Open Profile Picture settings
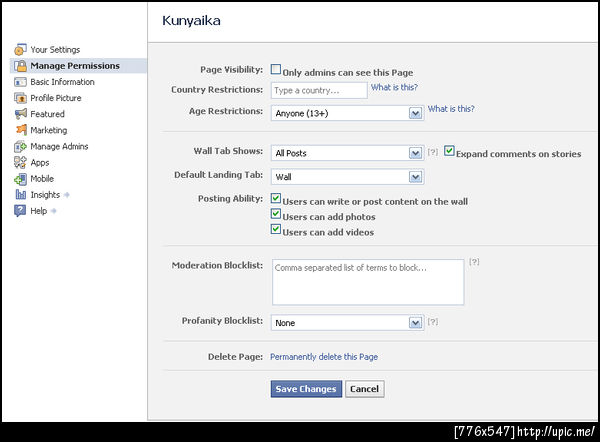This screenshot has height=442, width=600. click(x=56, y=98)
